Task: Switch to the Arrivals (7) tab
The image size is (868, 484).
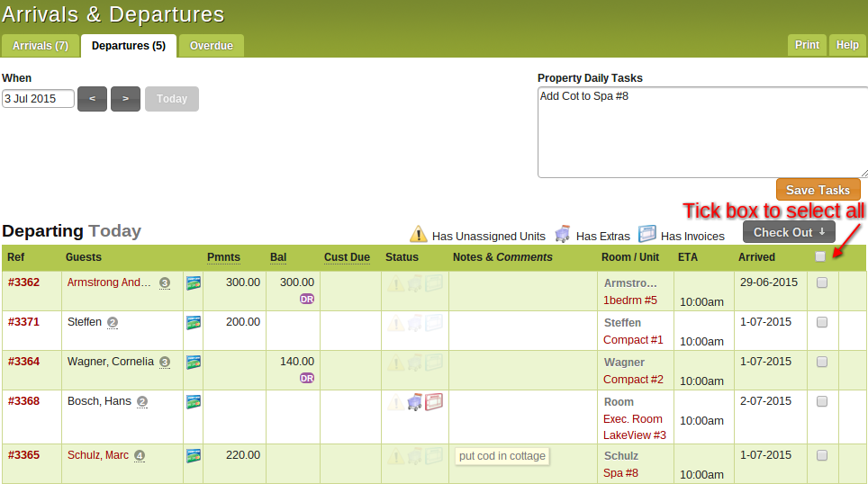Action: click(x=41, y=46)
